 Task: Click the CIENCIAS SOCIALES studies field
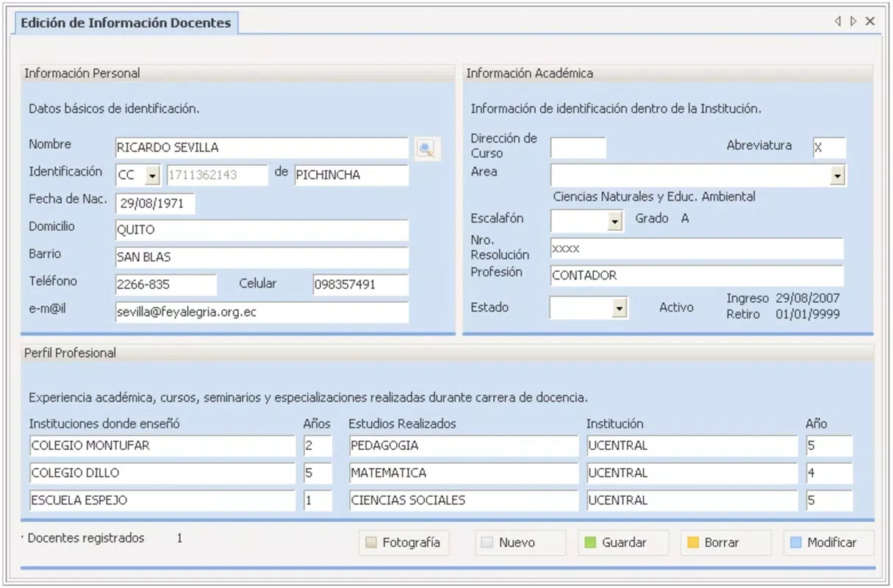tap(464, 501)
